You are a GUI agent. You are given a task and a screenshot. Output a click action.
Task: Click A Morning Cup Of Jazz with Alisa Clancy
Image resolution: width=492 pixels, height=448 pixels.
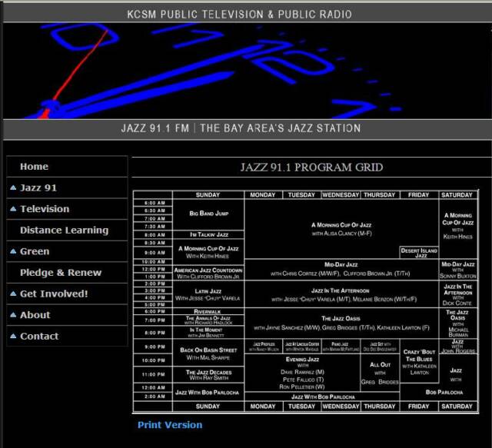341,229
